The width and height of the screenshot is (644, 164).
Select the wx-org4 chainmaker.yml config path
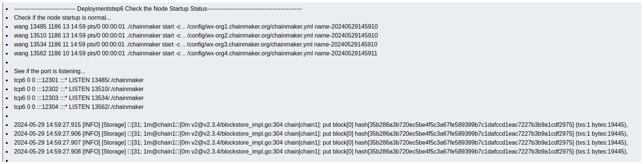tap(250, 53)
